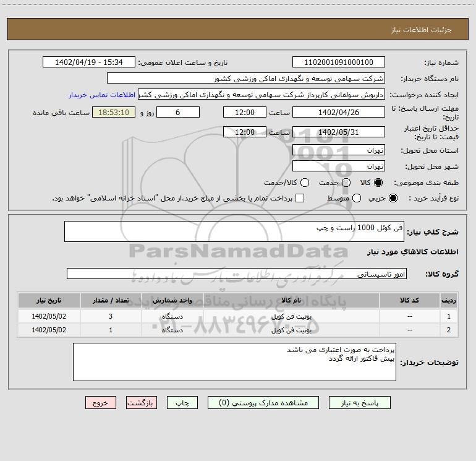
Task: Click دستگاه unit in row 2
Action: pos(172,330)
